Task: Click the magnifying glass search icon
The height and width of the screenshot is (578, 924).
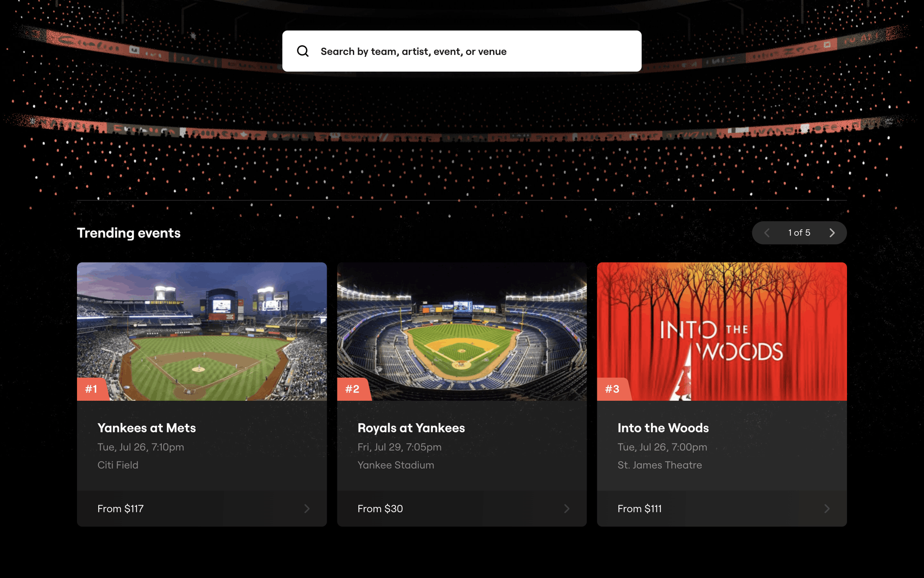Action: pyautogui.click(x=303, y=51)
